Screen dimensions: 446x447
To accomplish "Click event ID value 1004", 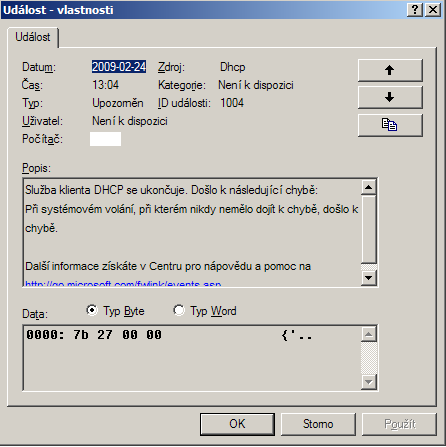I will [x=232, y=103].
